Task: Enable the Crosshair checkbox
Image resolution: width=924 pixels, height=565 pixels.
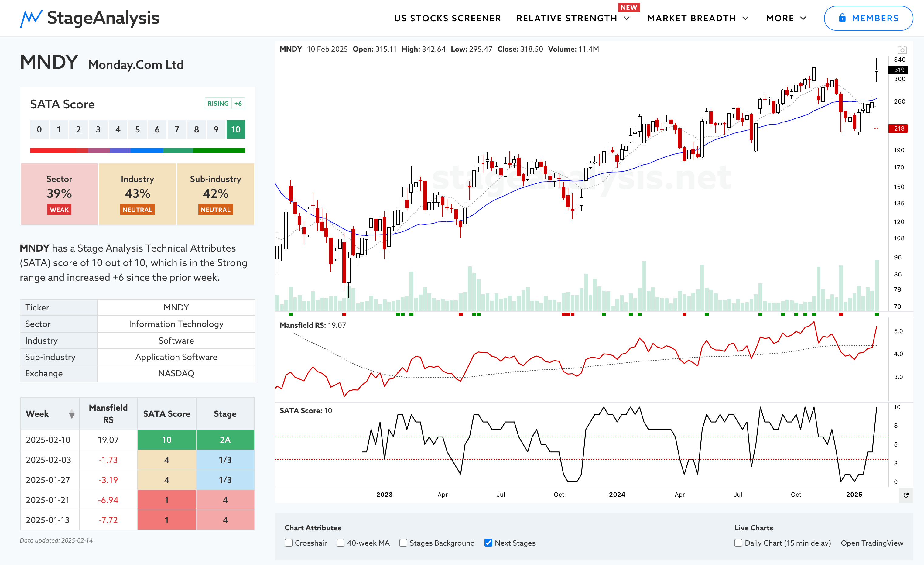Action: tap(288, 543)
